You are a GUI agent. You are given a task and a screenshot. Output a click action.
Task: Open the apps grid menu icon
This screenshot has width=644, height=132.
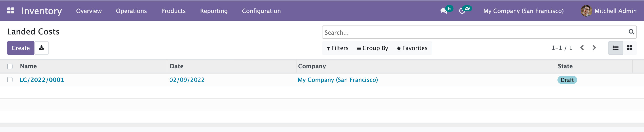point(11,11)
